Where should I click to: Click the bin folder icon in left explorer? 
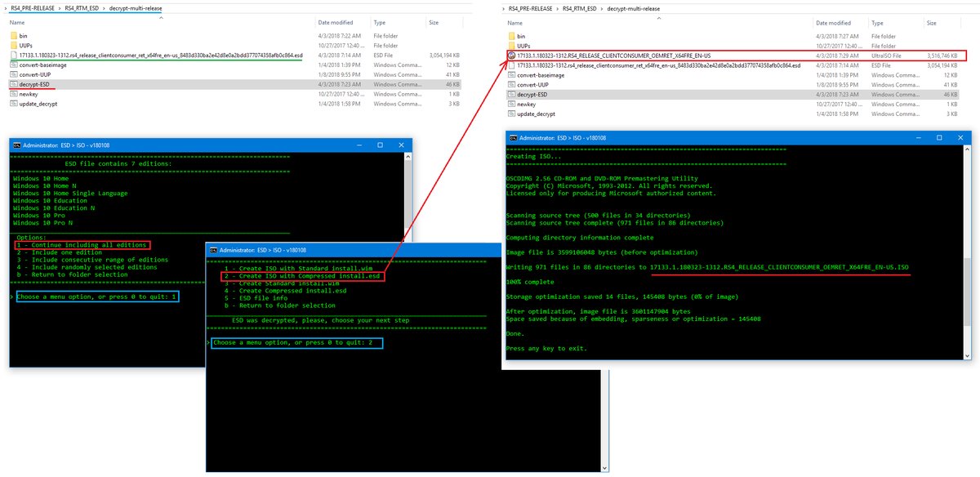pos(14,35)
